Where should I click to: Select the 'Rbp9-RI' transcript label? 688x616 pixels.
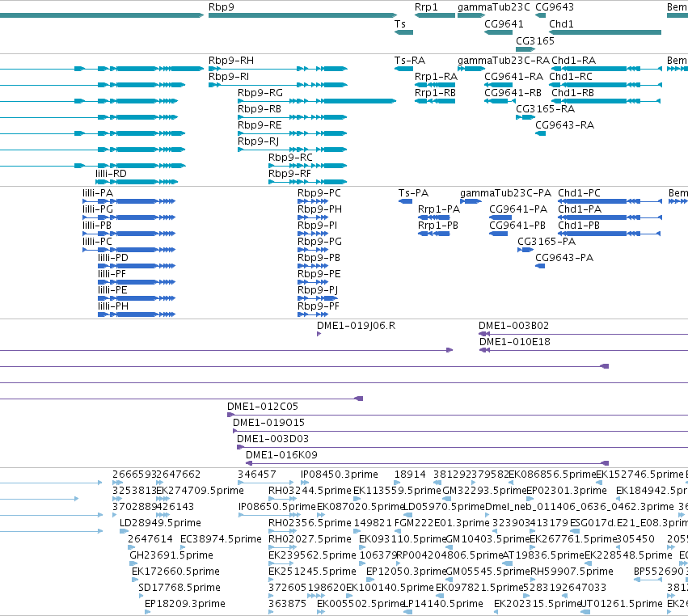tap(229, 77)
